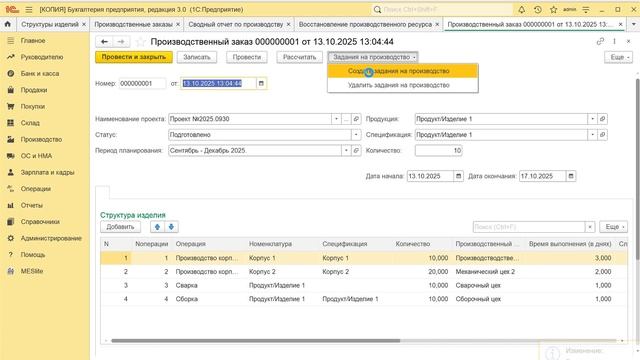Switch to Структуры изделий tab
The image size is (640, 360).
[x=50, y=24]
